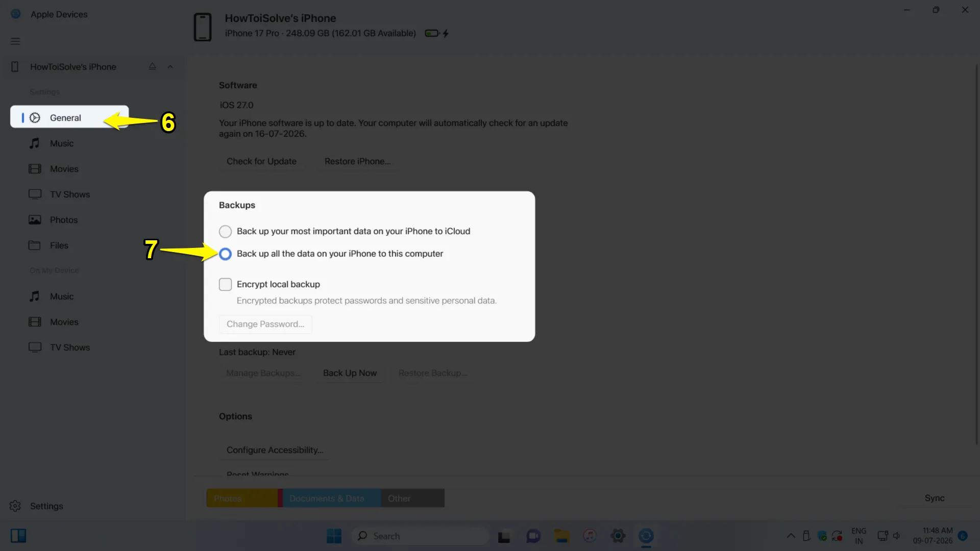The height and width of the screenshot is (551, 980).
Task: Click the Change Password button
Action: (265, 324)
